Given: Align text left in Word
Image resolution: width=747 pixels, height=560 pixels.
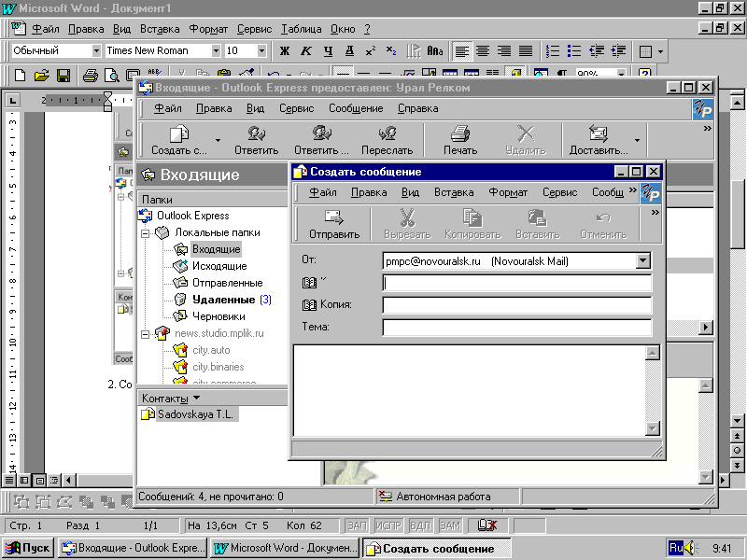Looking at the screenshot, I should click(x=461, y=51).
